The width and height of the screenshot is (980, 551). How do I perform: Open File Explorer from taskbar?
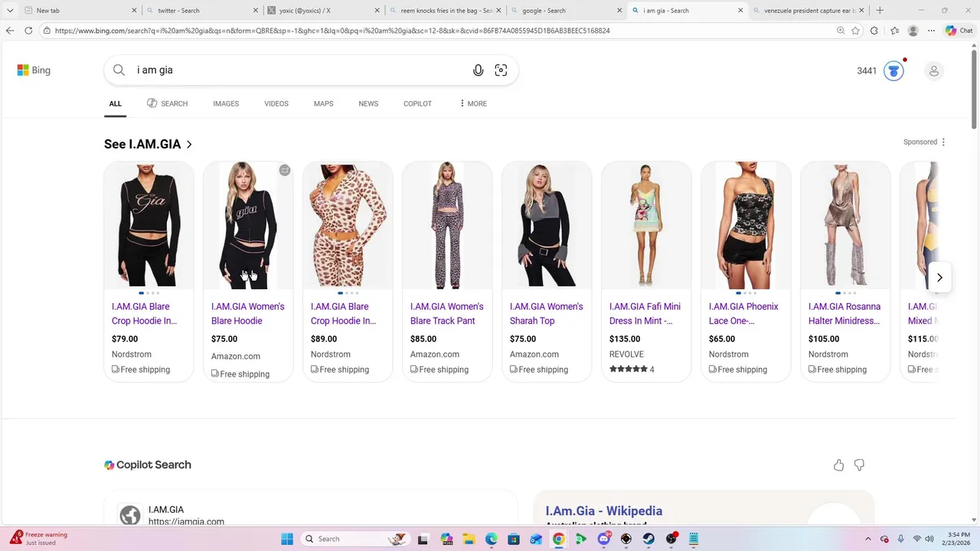coord(469,539)
